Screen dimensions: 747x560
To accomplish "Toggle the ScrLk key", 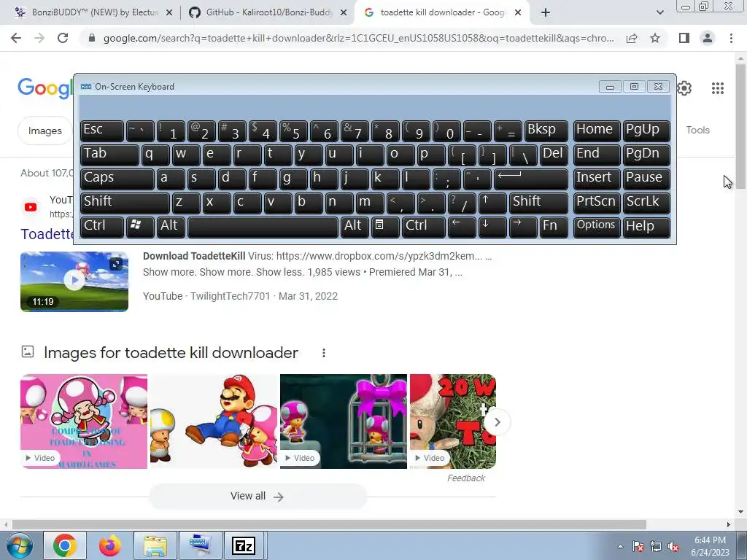I will point(646,203).
